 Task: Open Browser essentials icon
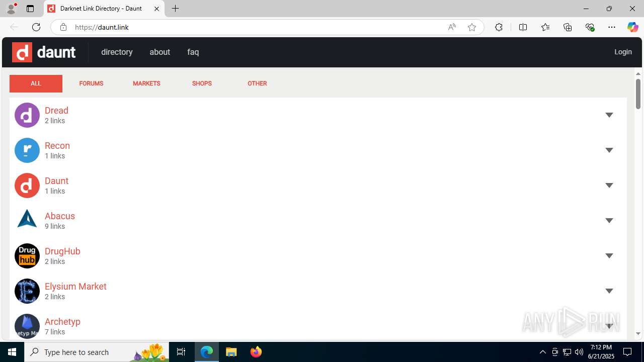590,27
